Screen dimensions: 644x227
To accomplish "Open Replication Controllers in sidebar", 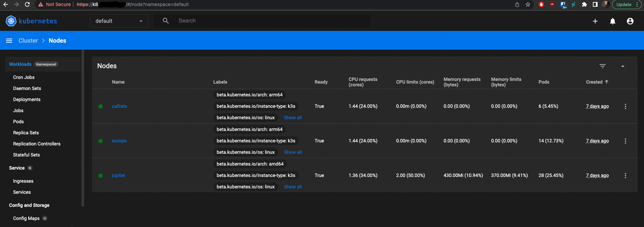I will click(x=37, y=144).
